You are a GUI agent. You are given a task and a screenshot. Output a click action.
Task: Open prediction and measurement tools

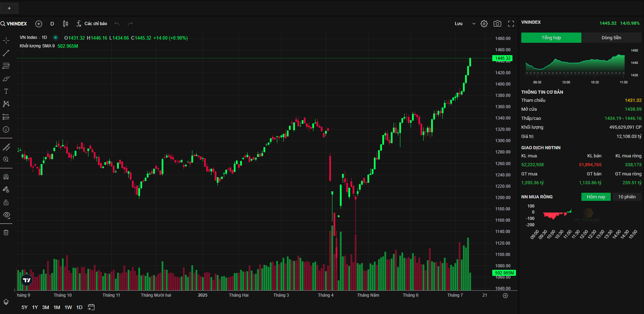pyautogui.click(x=6, y=117)
